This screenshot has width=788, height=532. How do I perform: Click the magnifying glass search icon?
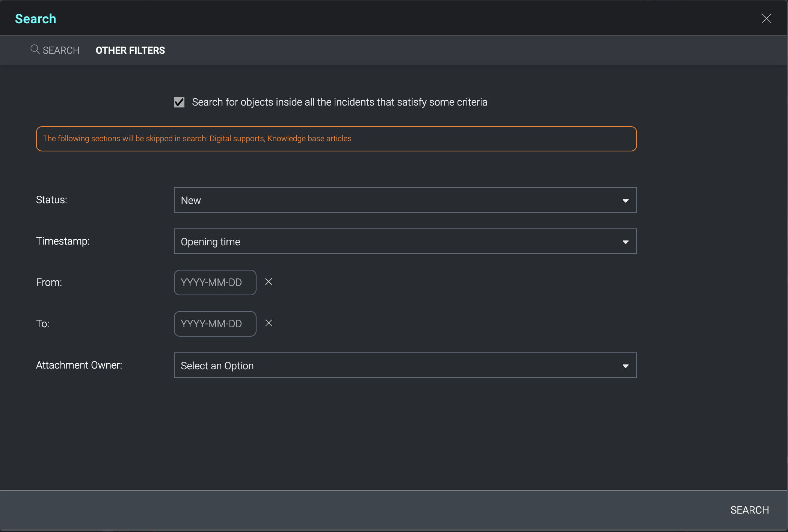coord(35,49)
